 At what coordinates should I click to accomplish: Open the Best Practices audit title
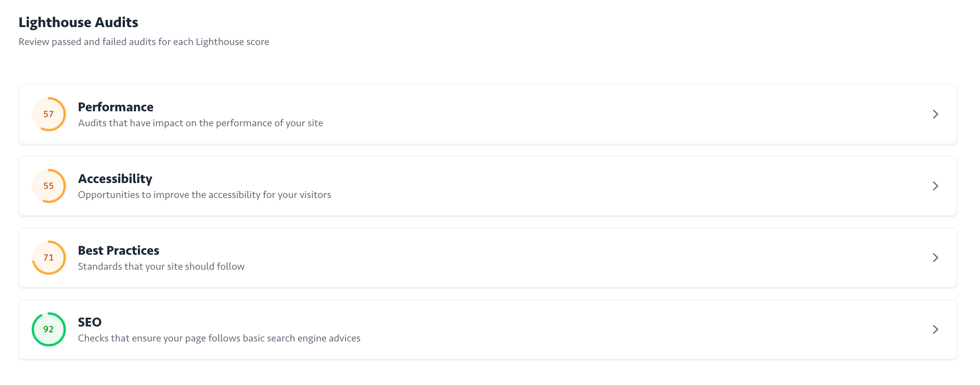(x=118, y=250)
